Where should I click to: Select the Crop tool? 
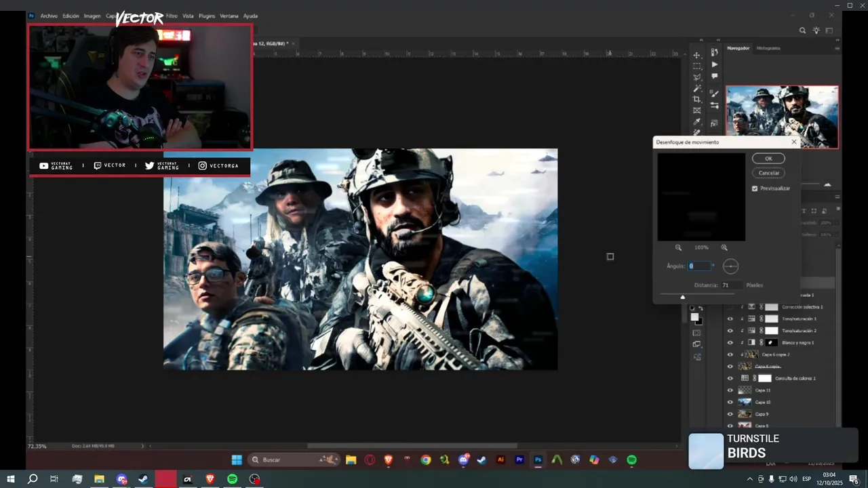[x=696, y=99]
